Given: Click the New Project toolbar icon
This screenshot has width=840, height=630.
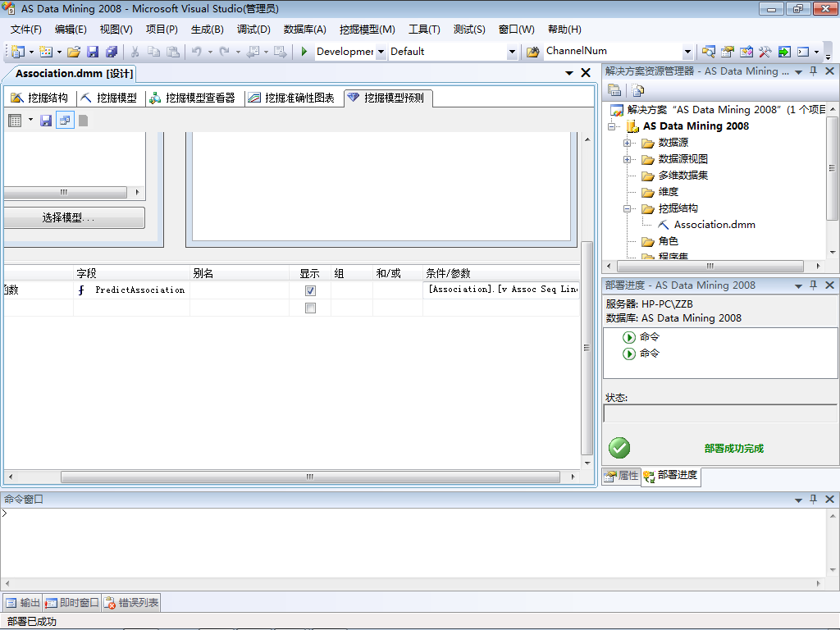Looking at the screenshot, I should (x=18, y=52).
